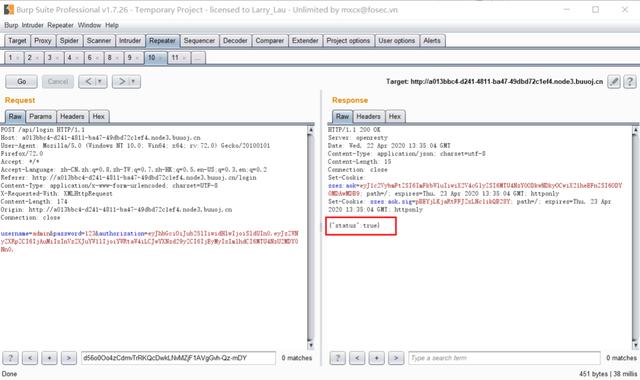Screen dimensions: 640x380
Task: Open Repeater help question-mark icon beside target
Action: 630,82
